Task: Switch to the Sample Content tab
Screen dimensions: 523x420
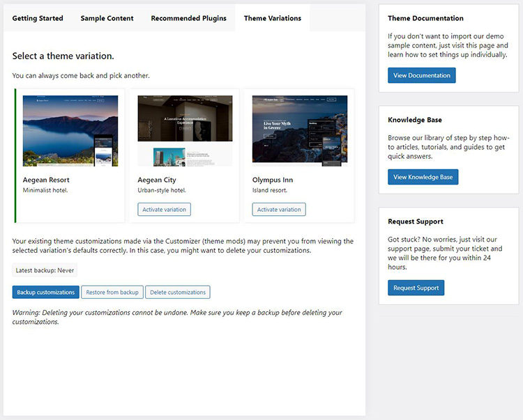Action: (x=107, y=18)
